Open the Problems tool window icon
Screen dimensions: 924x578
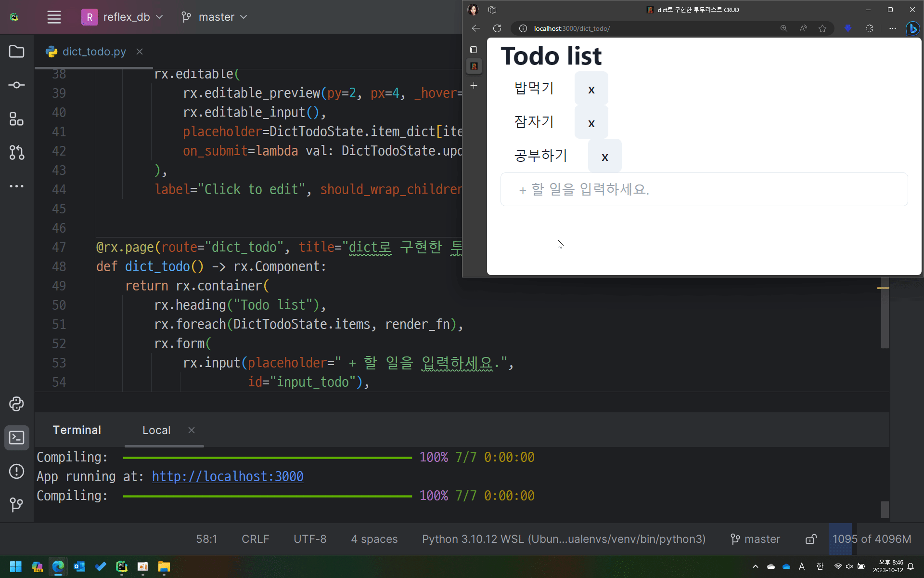16,471
